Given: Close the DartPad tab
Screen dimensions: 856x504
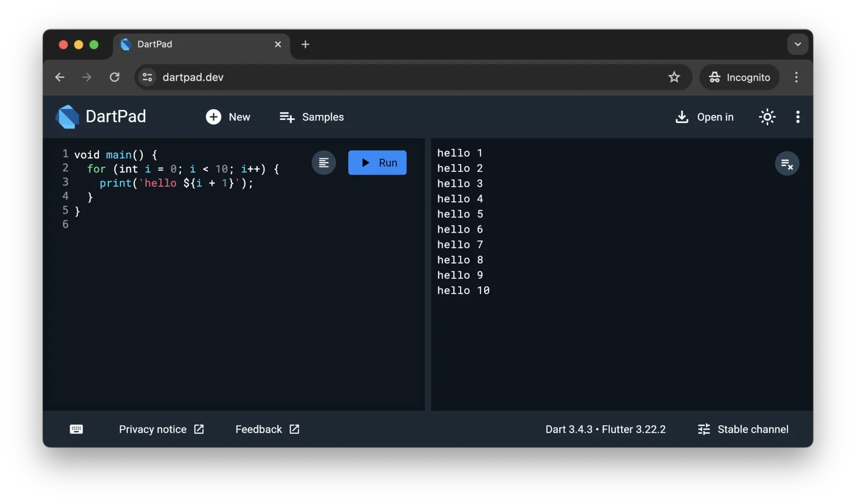Looking at the screenshot, I should [x=278, y=44].
